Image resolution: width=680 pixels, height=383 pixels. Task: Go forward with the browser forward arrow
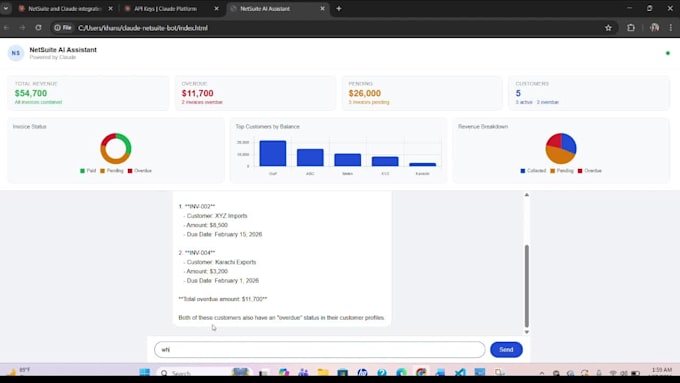tap(22, 28)
